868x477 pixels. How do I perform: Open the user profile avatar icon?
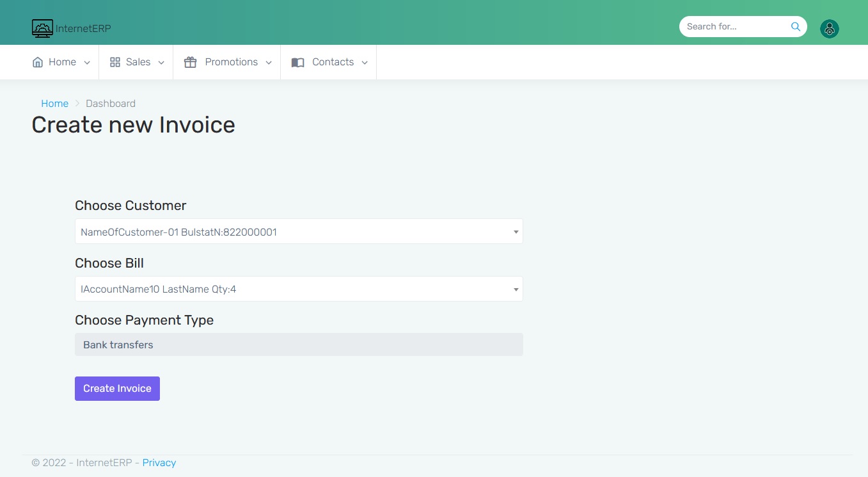click(830, 29)
